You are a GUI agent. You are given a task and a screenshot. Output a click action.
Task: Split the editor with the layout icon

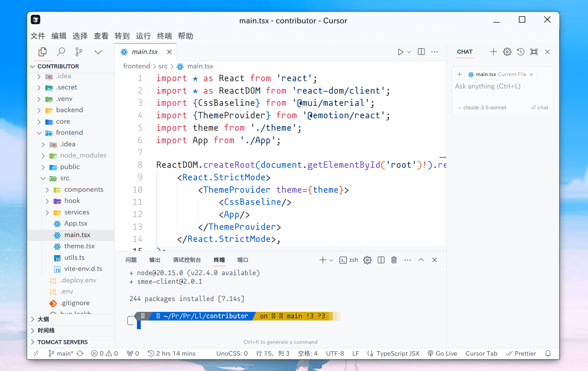421,52
